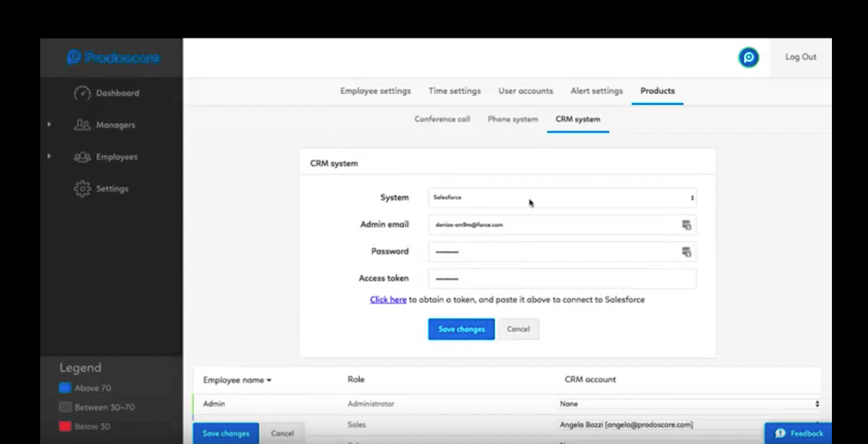Click the Prodoscore logo in sidebar
This screenshot has height=444, width=868.
pyautogui.click(x=113, y=57)
